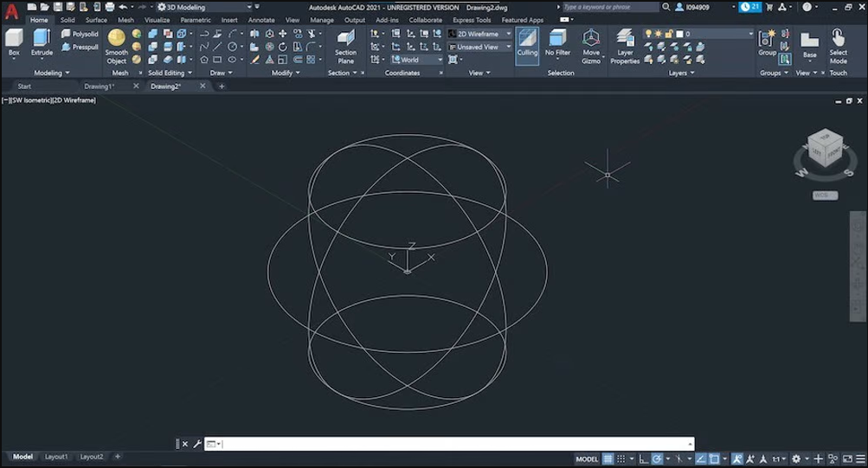Toggle the WCS button under ViewCube

[x=825, y=196]
